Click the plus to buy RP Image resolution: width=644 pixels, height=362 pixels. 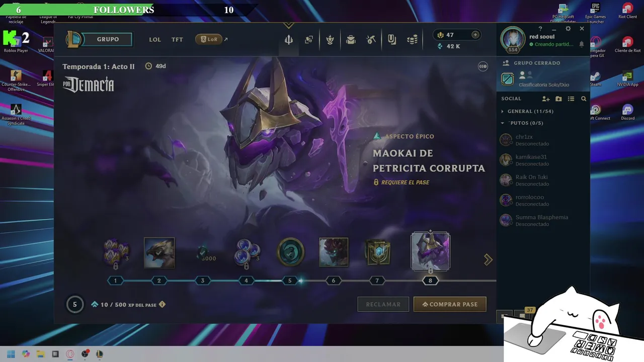point(475,35)
